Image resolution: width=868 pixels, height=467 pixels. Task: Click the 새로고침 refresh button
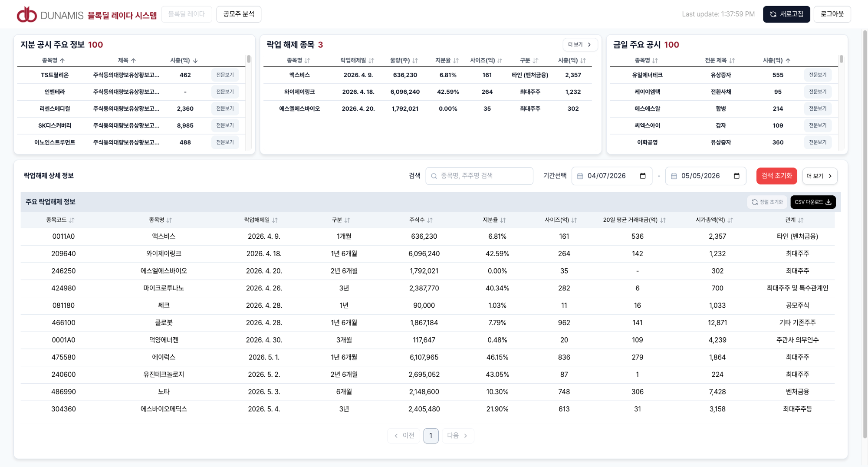786,14
